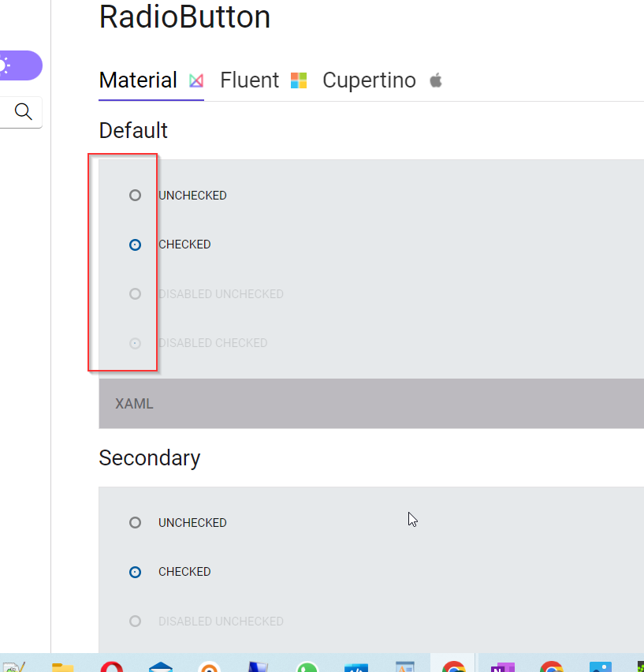
Task: Click the colored squares icon next to Fluent
Action: click(298, 80)
